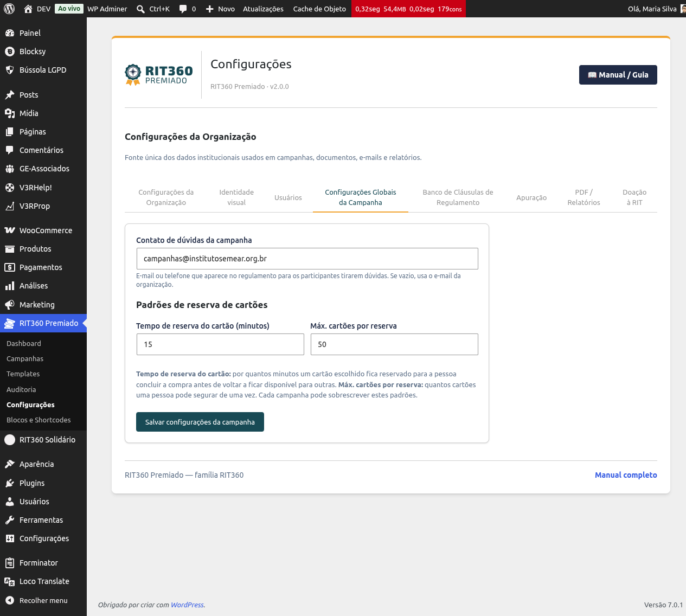
Task: Click the Plugins plug icon
Action: click(10, 483)
